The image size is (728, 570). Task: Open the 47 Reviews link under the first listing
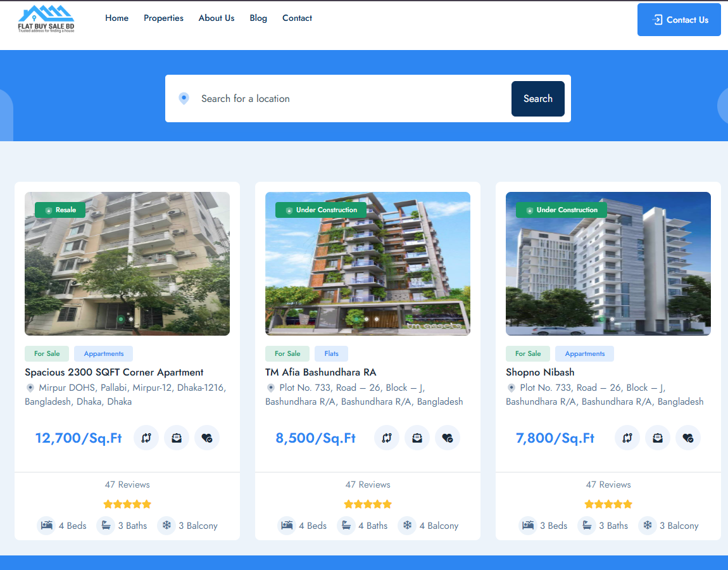(x=127, y=484)
